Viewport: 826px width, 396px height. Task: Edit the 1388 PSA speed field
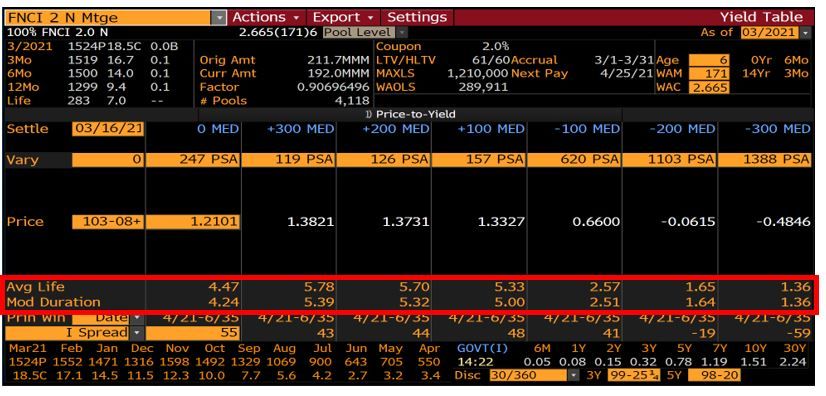(765, 160)
